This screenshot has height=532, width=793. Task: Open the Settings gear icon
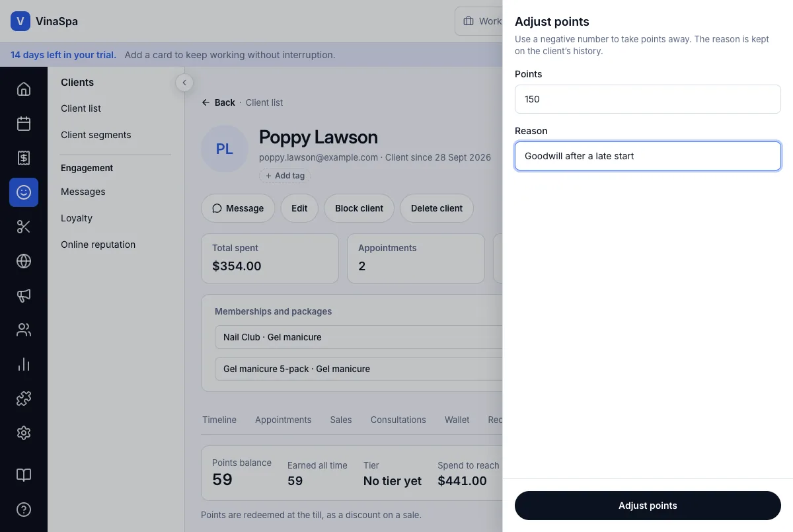pyautogui.click(x=24, y=433)
